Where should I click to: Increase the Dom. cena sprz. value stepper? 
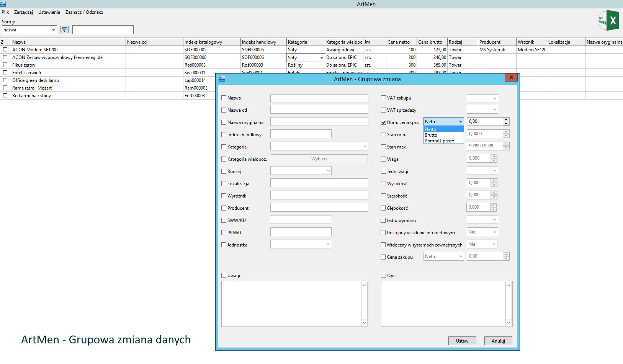coord(506,119)
